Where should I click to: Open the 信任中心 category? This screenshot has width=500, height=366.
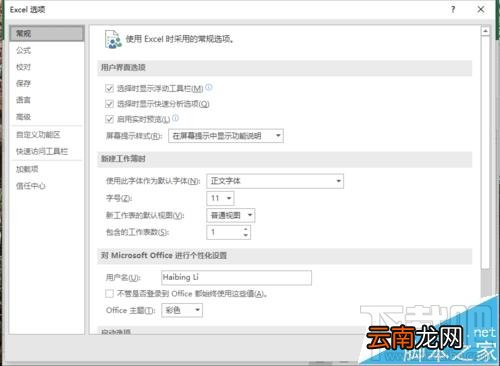tap(31, 186)
